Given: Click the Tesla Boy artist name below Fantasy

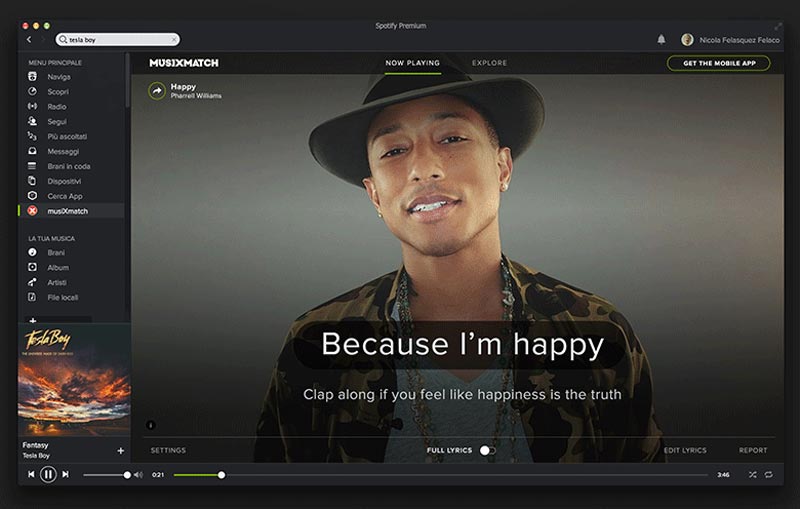Looking at the screenshot, I should (x=36, y=455).
